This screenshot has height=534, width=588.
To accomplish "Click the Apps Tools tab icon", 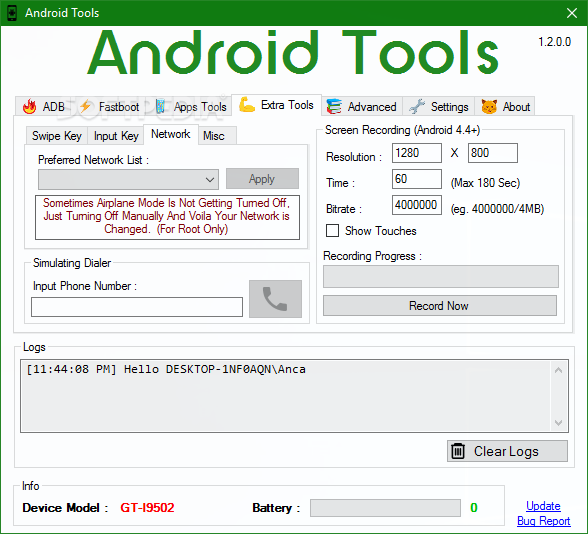I will (x=160, y=106).
